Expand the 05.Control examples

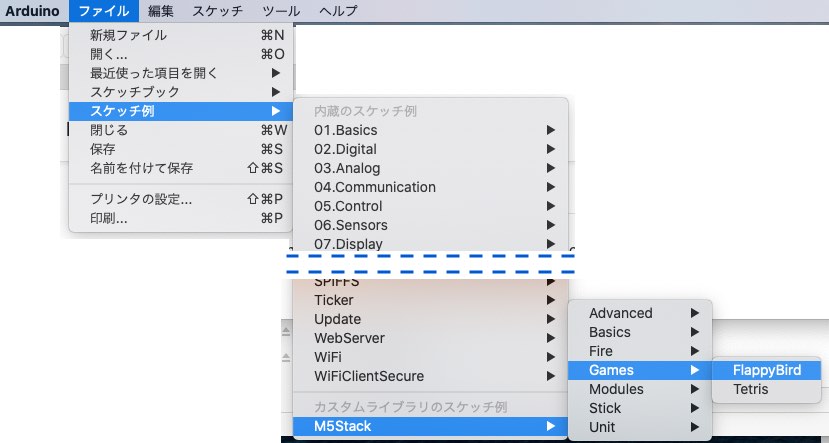[431, 206]
